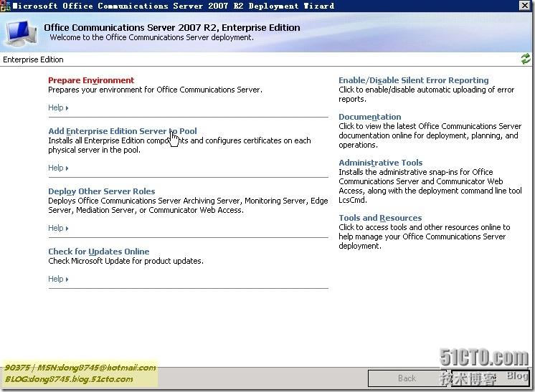Open Prepare Environment step
535x392 pixels.
coord(91,80)
